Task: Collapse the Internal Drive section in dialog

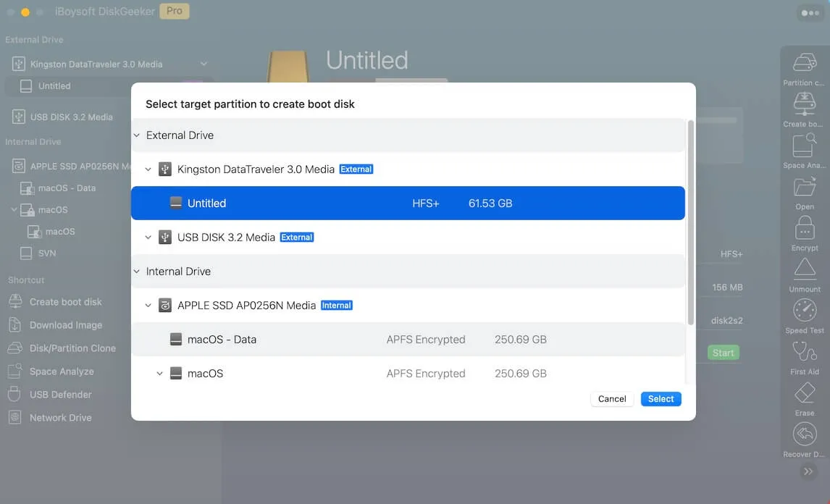Action: (x=137, y=272)
